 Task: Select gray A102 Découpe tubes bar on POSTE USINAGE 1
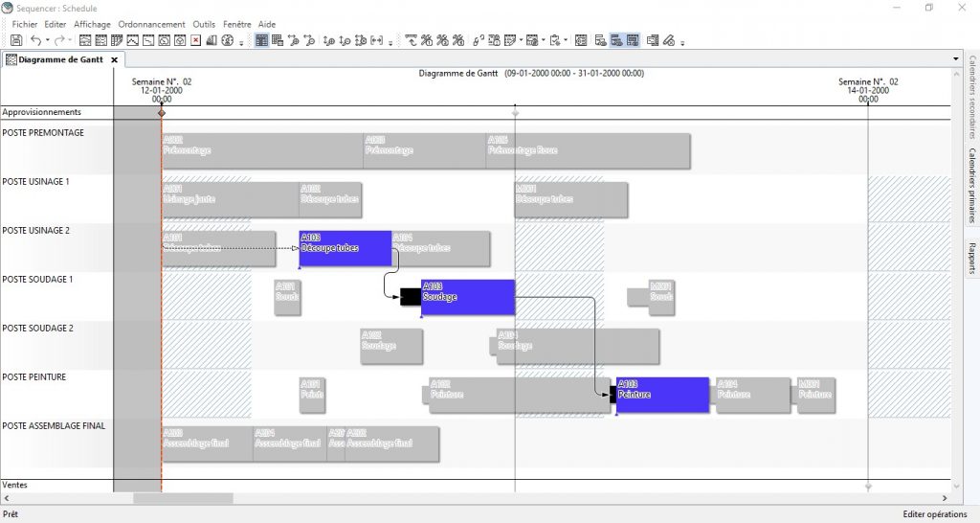tap(330, 199)
